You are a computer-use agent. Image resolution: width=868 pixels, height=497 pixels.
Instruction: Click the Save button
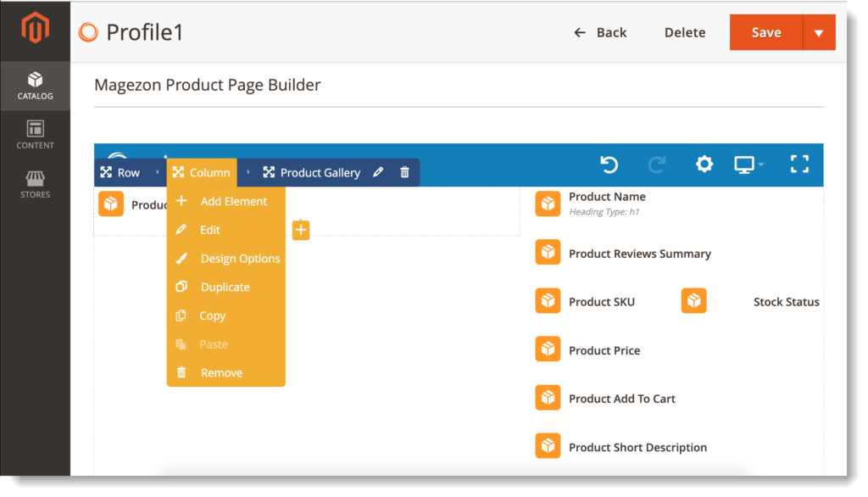coord(766,33)
